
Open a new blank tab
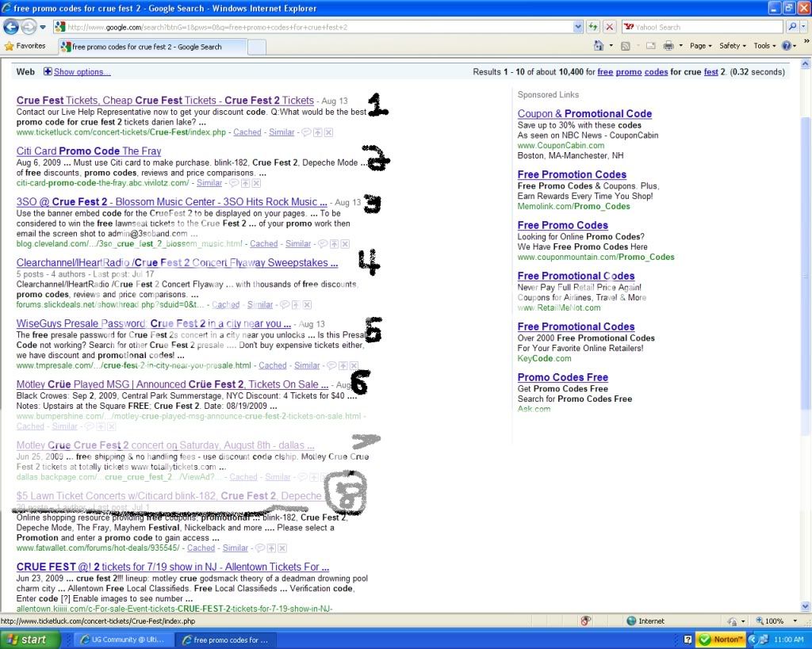click(257, 47)
